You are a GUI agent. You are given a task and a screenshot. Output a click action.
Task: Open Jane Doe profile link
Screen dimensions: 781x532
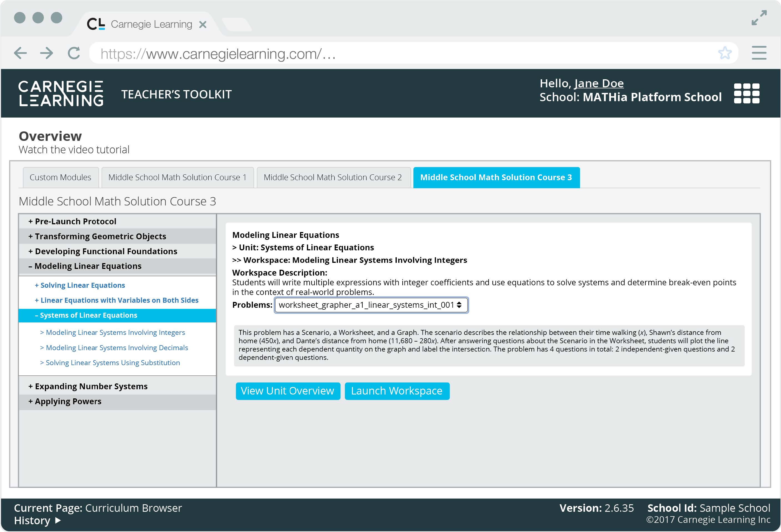point(599,83)
